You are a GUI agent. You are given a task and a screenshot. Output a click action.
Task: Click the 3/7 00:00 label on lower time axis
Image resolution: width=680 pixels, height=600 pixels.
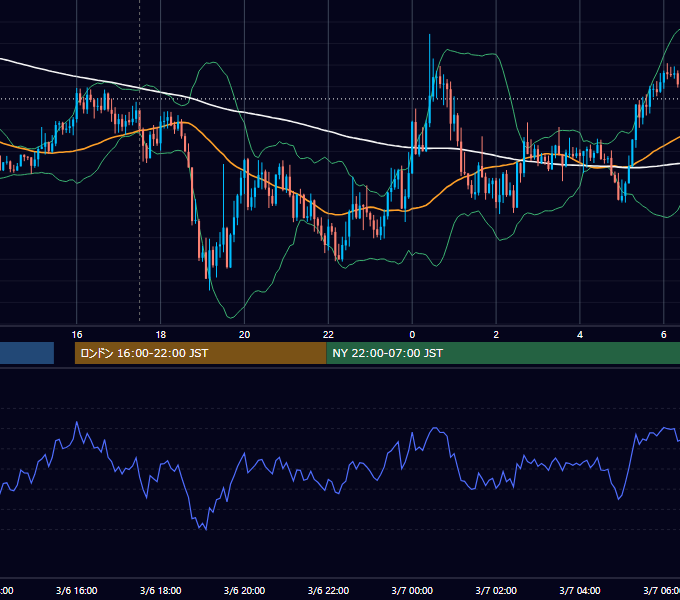pos(412,590)
